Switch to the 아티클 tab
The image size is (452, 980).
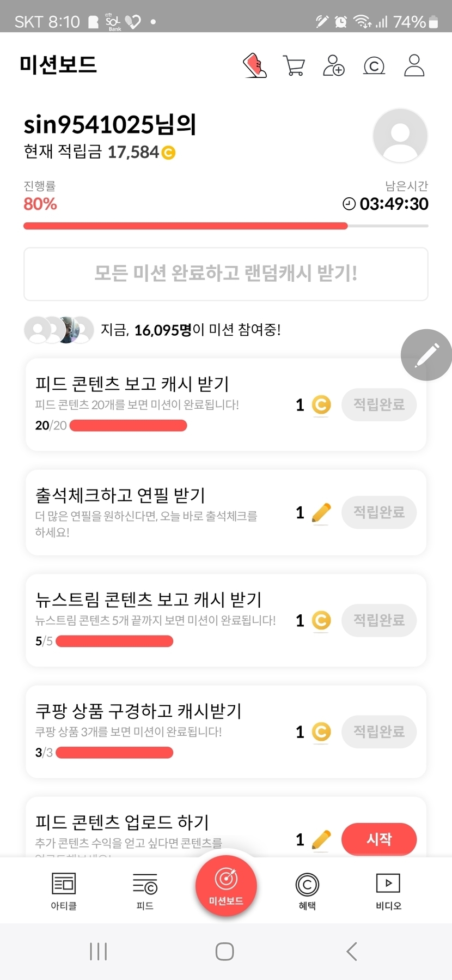[64, 890]
